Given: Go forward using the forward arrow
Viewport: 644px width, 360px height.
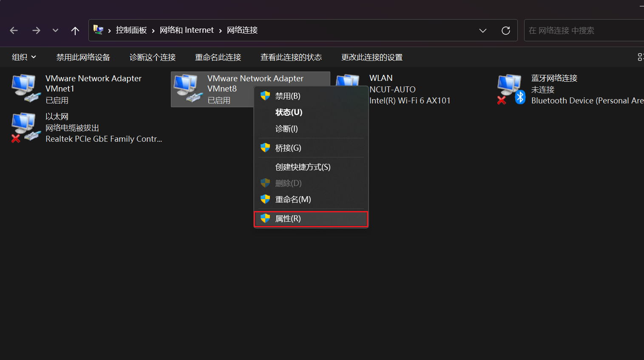Looking at the screenshot, I should click(x=36, y=30).
